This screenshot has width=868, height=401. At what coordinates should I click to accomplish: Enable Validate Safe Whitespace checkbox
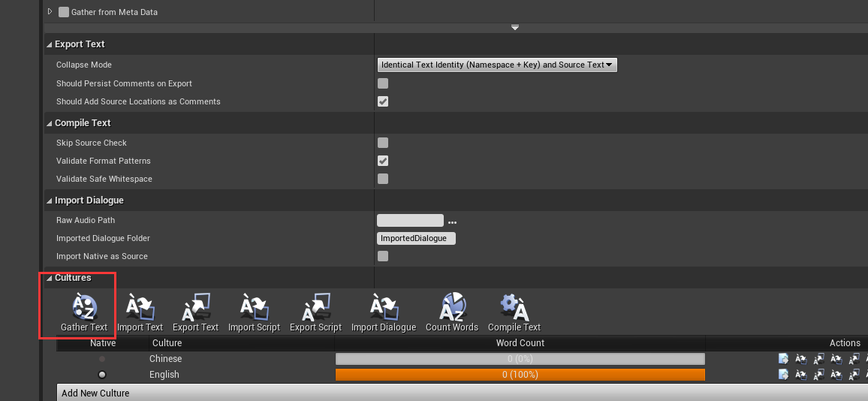coord(382,179)
